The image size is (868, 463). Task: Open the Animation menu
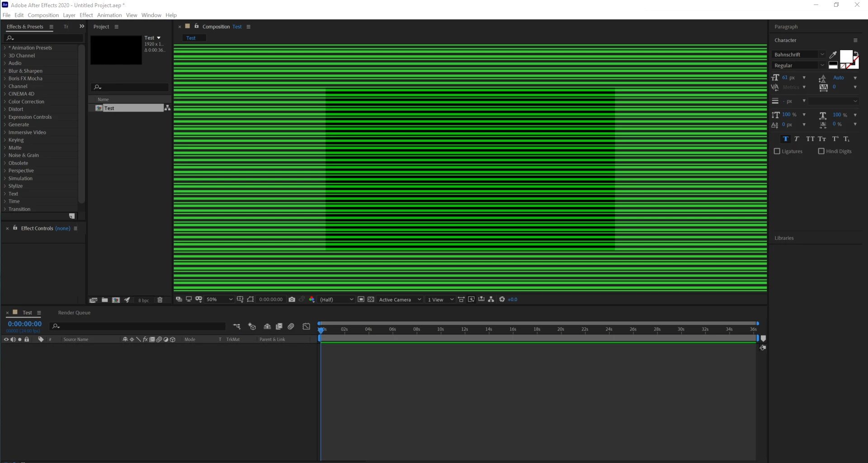[x=109, y=15]
